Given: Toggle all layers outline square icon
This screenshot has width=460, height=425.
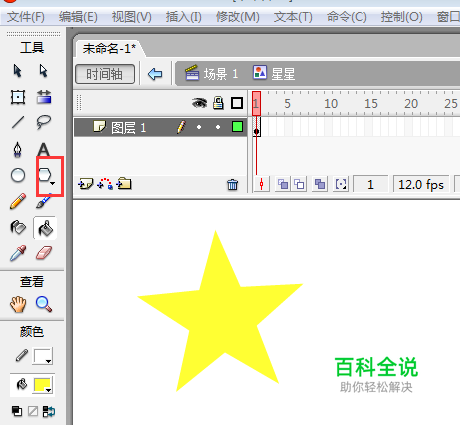Looking at the screenshot, I should tap(237, 103).
